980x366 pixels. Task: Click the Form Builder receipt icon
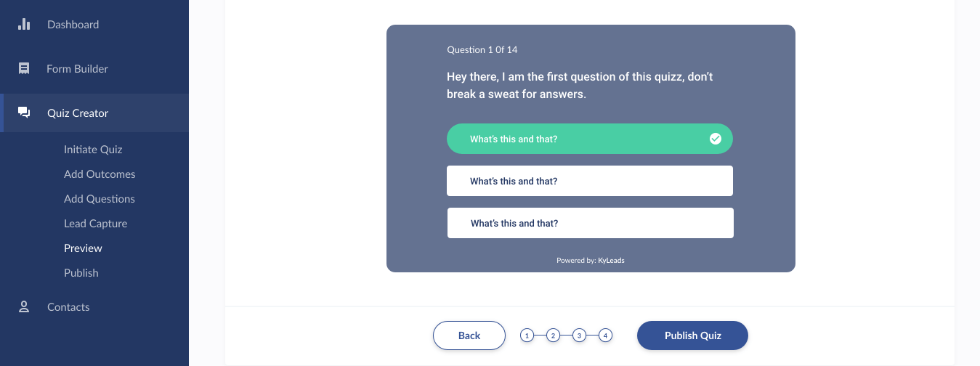click(24, 68)
